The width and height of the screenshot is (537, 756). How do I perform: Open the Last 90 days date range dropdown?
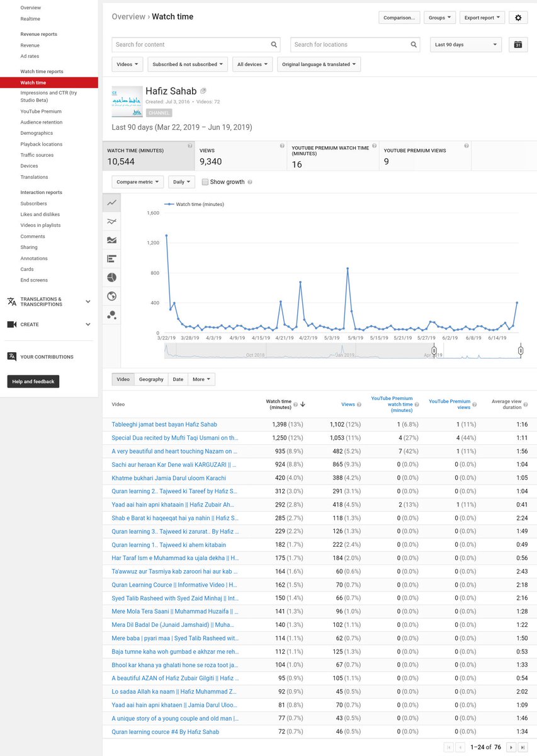[466, 45]
